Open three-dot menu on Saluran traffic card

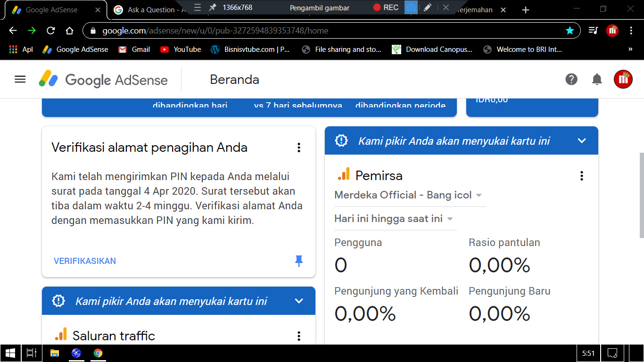point(298,336)
